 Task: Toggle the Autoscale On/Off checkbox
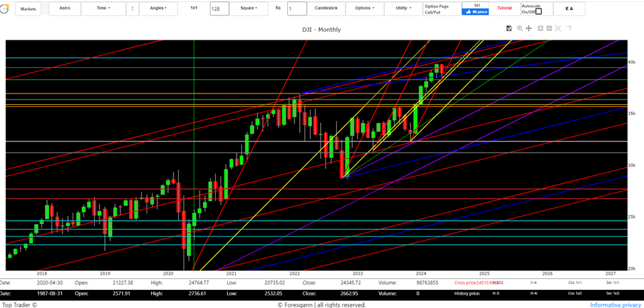pos(538,11)
